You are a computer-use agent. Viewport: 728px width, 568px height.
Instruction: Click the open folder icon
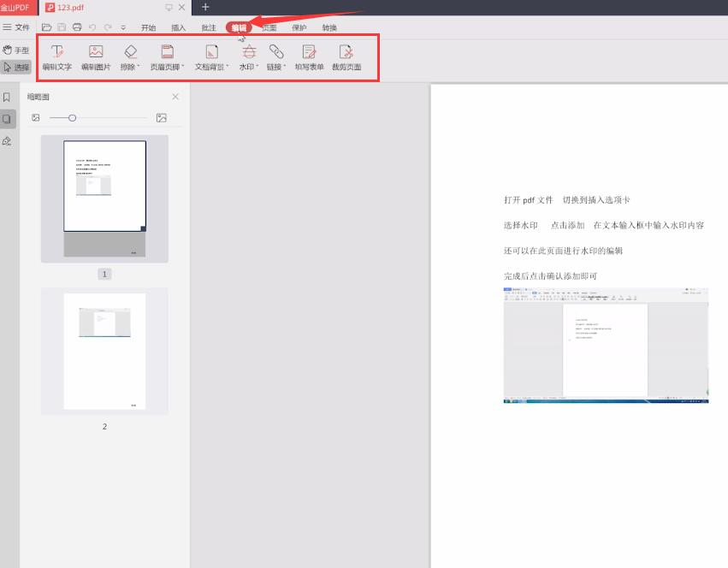point(46,27)
